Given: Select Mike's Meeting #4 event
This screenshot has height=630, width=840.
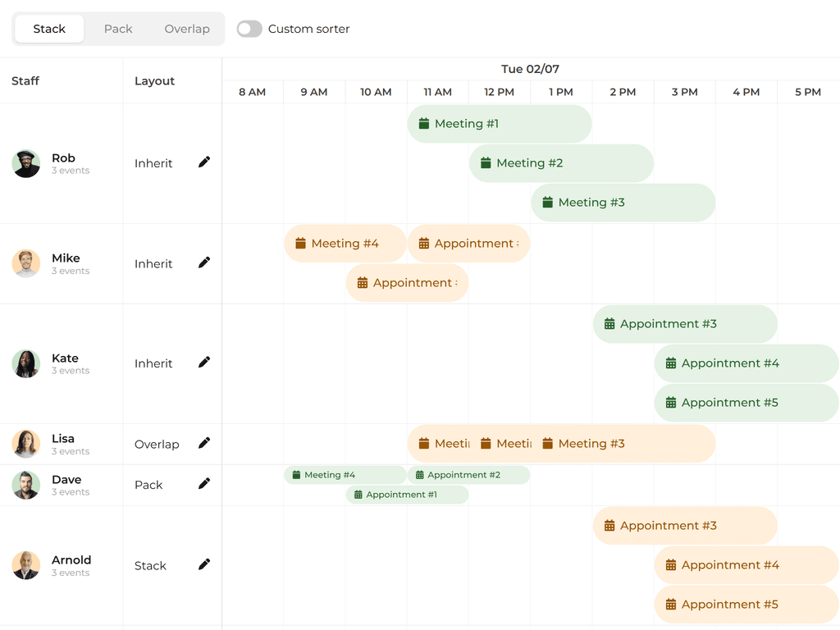Looking at the screenshot, I should click(x=345, y=244).
